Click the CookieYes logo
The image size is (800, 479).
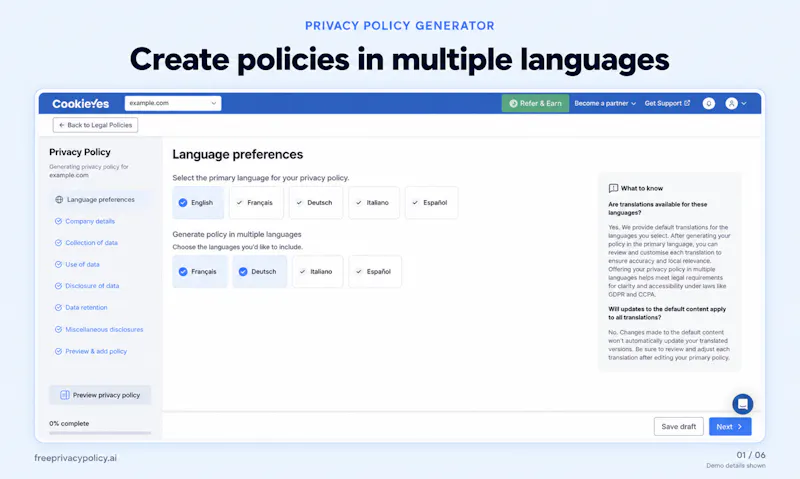point(81,104)
